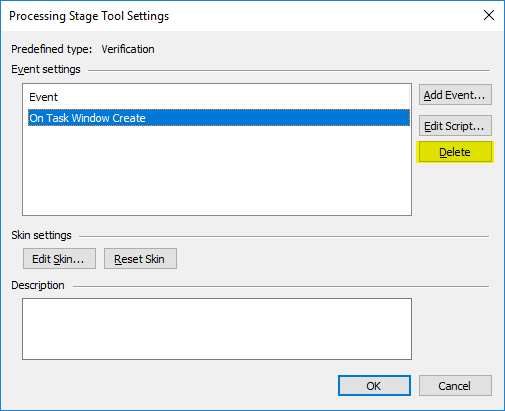Cancel the tool settings dialog
Screen dimensions: 505x411
point(455,386)
